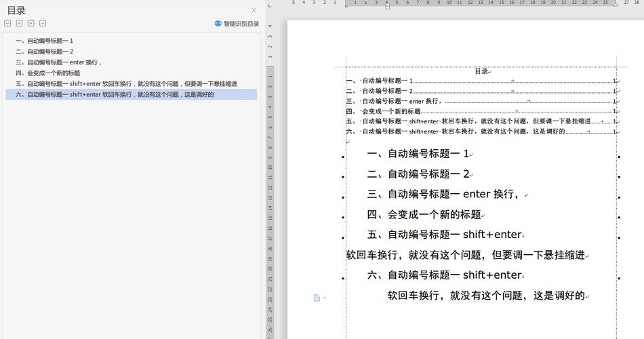Click TOC entry 三、自动编号标题一 enter 换行 in document
Screen dimensions: 644x339
(482, 101)
